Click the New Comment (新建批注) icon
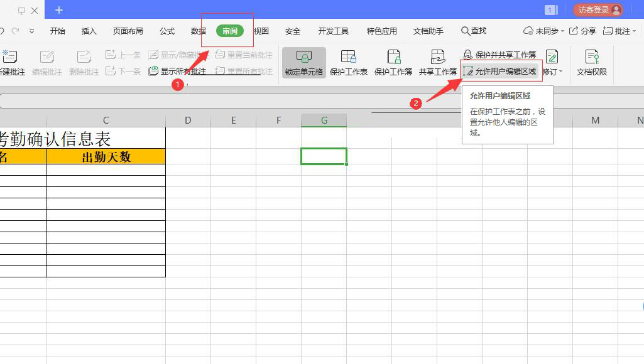Screen dimensions: 644x364 [x=9, y=56]
